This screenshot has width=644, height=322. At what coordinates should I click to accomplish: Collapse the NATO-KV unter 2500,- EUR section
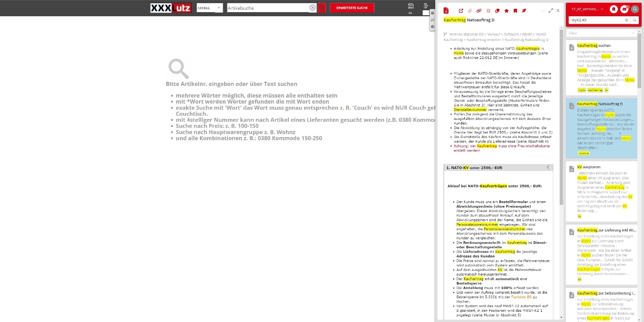coord(548,167)
